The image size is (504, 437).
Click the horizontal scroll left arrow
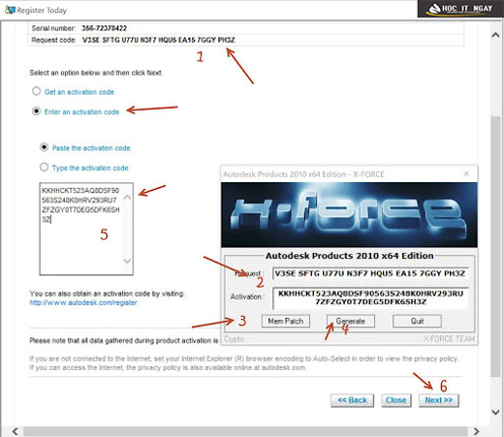point(15,431)
